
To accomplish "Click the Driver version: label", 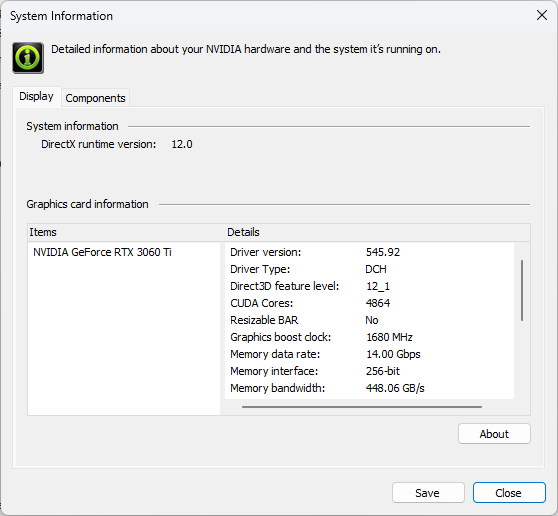I will click(x=265, y=252).
